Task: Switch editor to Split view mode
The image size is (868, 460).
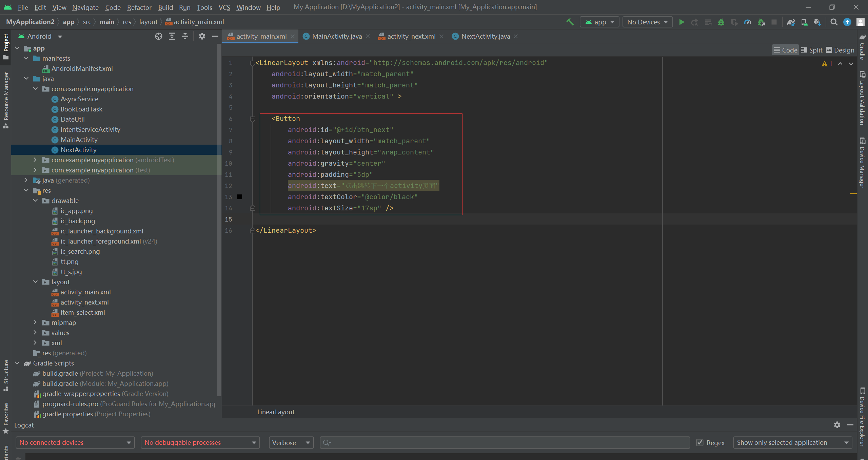Action: (x=812, y=50)
